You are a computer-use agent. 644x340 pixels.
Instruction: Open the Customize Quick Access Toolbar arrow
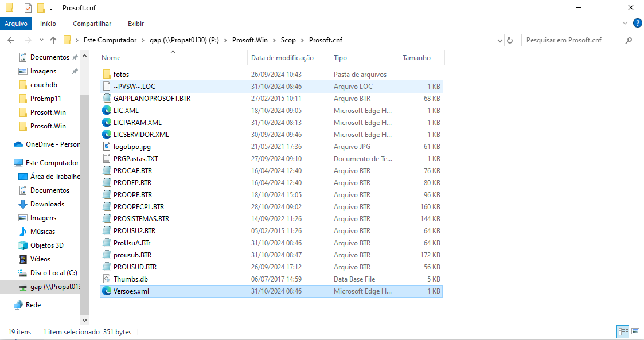click(52, 8)
